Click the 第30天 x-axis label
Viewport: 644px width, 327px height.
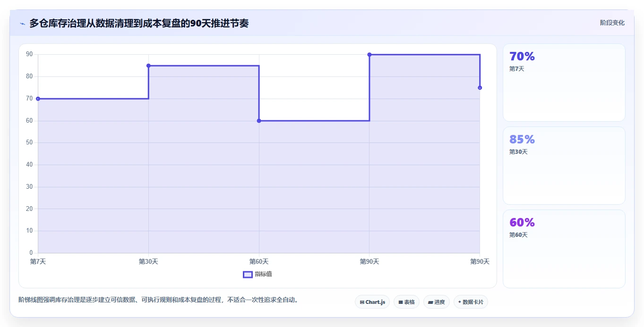coord(148,261)
